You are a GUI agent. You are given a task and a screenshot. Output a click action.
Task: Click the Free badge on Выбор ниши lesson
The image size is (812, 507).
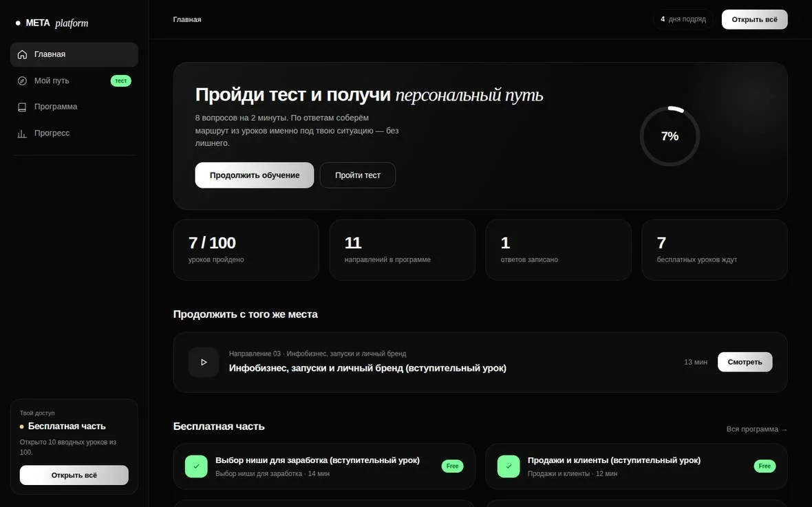452,466
